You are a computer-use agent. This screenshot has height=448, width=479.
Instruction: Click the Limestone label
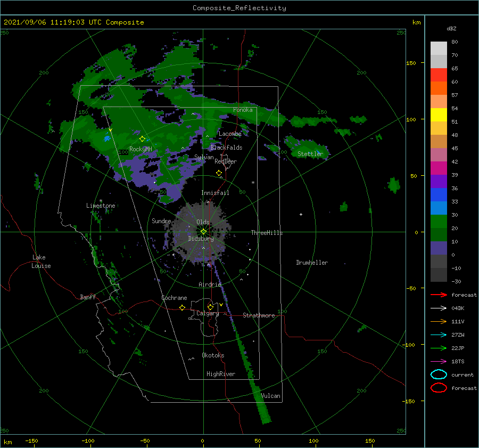click(x=101, y=206)
